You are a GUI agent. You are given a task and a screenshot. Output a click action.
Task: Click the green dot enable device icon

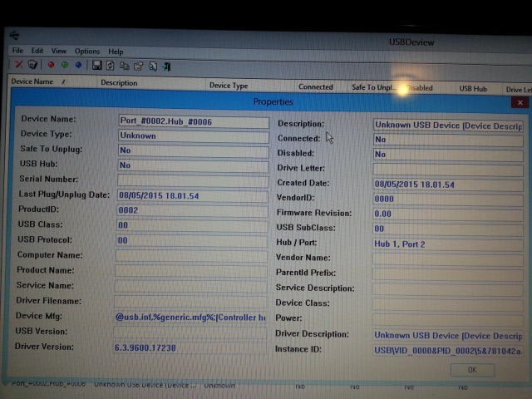pos(65,65)
